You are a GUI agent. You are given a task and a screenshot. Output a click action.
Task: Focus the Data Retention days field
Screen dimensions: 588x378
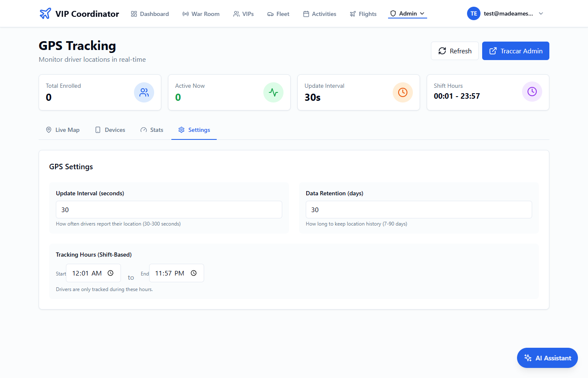click(419, 210)
